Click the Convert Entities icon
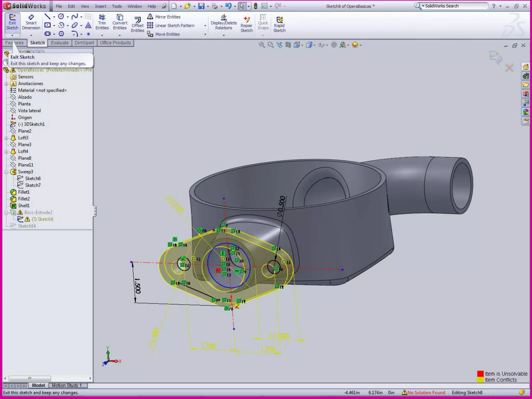 (x=120, y=22)
